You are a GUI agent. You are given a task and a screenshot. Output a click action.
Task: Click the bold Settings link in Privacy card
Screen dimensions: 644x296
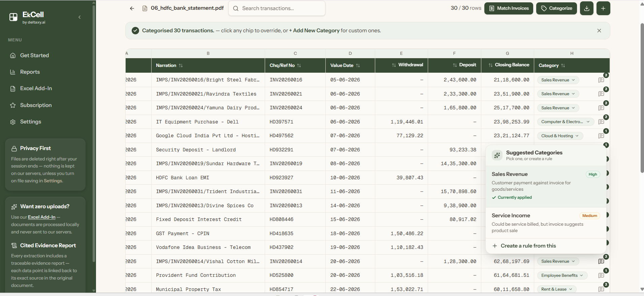tap(53, 181)
